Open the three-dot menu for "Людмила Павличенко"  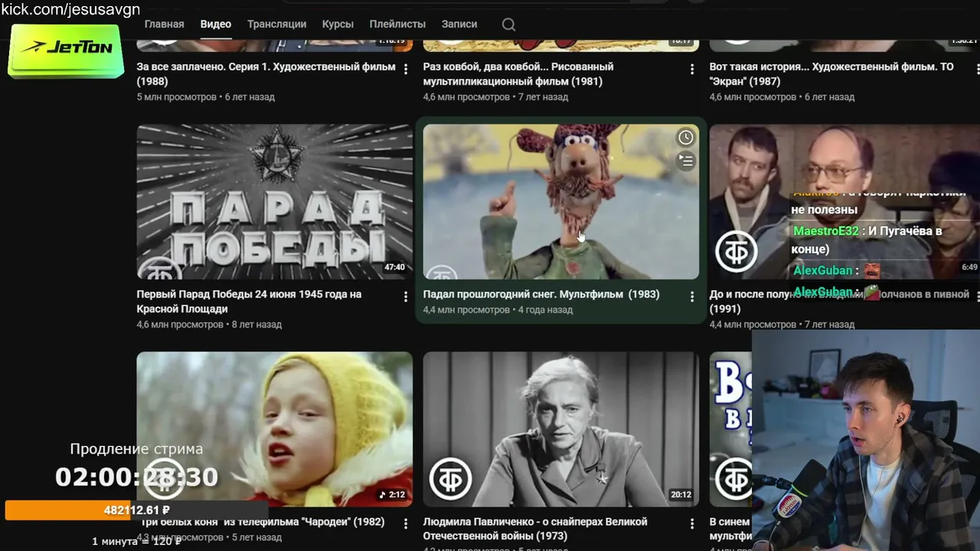tap(692, 523)
